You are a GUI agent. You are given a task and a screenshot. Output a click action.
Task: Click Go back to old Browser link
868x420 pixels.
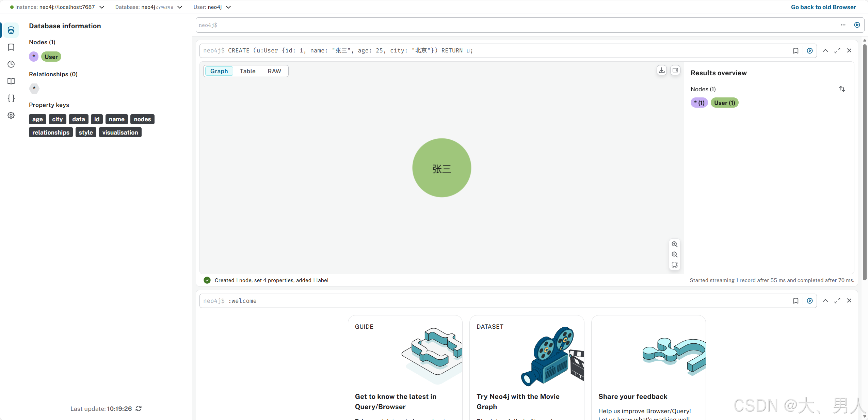pos(823,7)
